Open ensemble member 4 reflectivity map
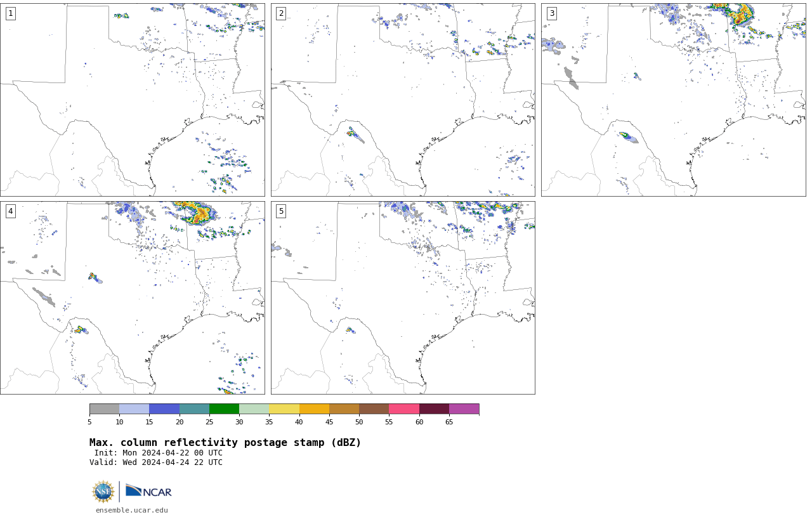The width and height of the screenshot is (812, 517). [132, 298]
